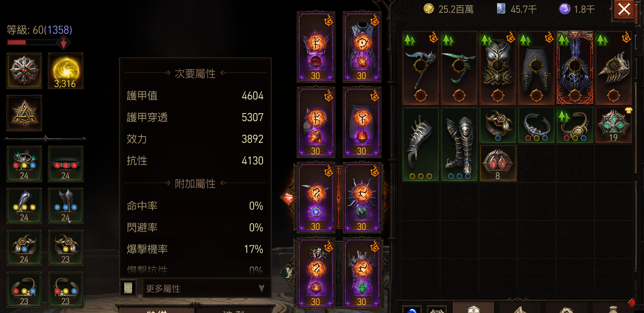Click the green gem item numbered 19
The width and height of the screenshot is (644, 313).
tap(613, 125)
